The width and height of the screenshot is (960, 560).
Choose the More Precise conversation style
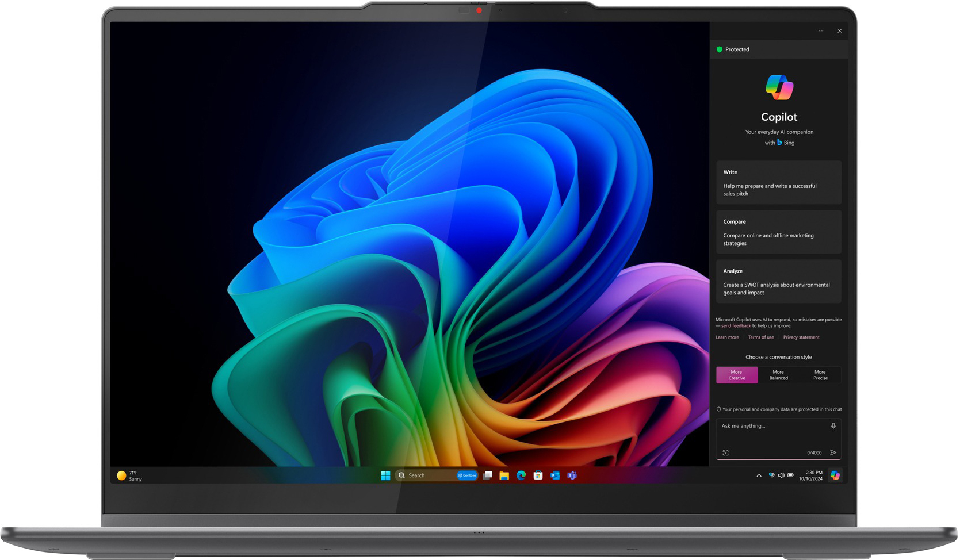pos(820,375)
